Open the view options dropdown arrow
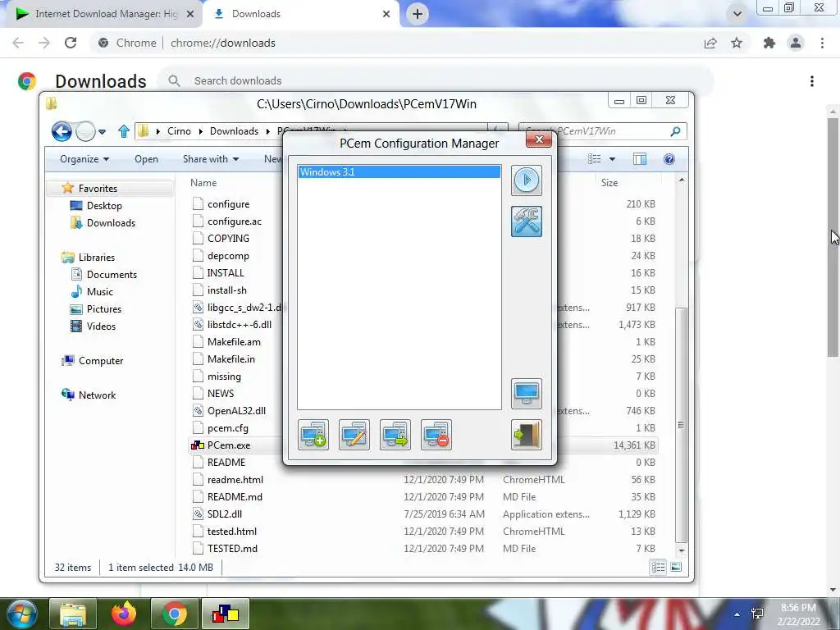The image size is (840, 630). [x=612, y=159]
